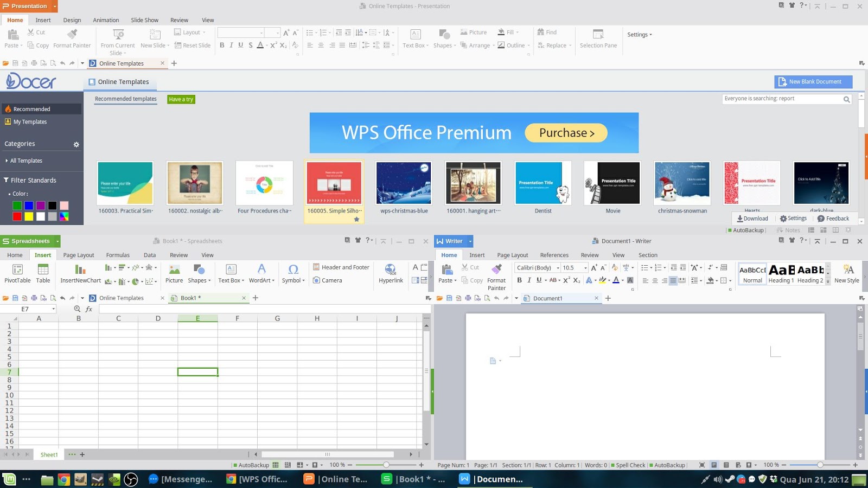Toggle Underline in the Writer ribbon
Screen dimensions: 868x488
coord(539,280)
